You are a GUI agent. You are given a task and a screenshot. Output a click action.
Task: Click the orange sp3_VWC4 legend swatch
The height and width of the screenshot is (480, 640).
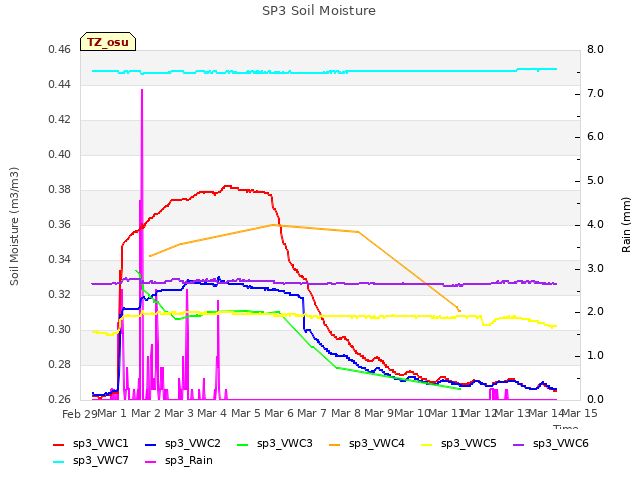pyautogui.click(x=335, y=444)
